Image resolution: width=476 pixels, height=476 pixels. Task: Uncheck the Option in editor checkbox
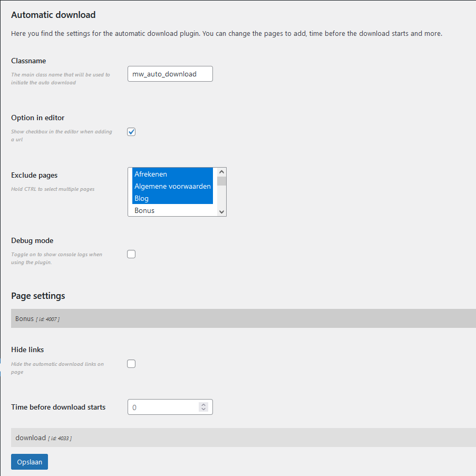[x=131, y=132]
